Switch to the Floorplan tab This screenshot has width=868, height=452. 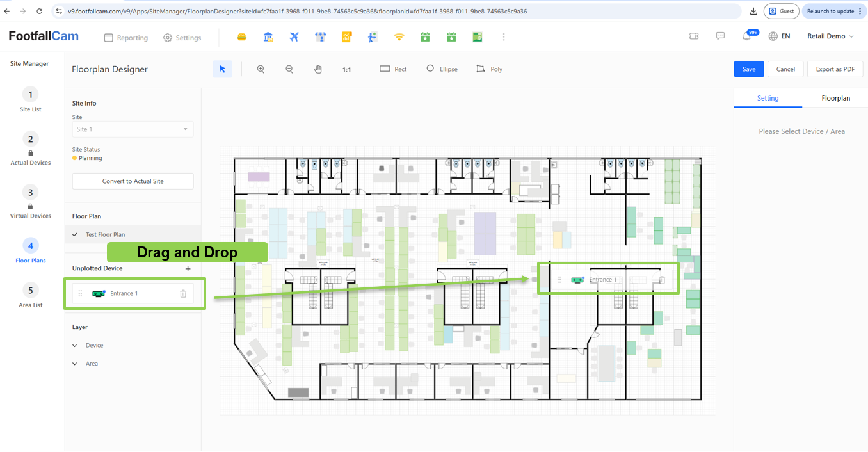pyautogui.click(x=835, y=98)
